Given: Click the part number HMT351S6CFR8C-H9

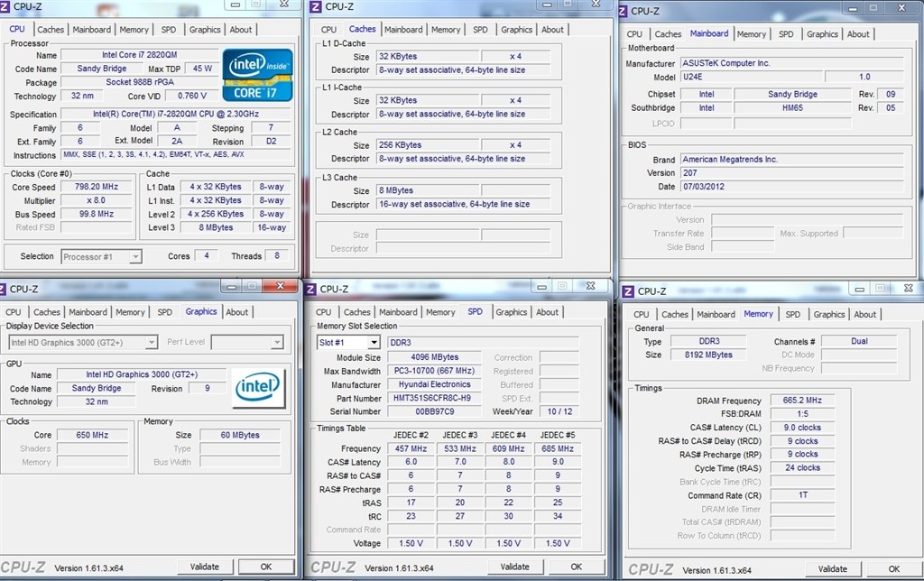Looking at the screenshot, I should [x=432, y=399].
